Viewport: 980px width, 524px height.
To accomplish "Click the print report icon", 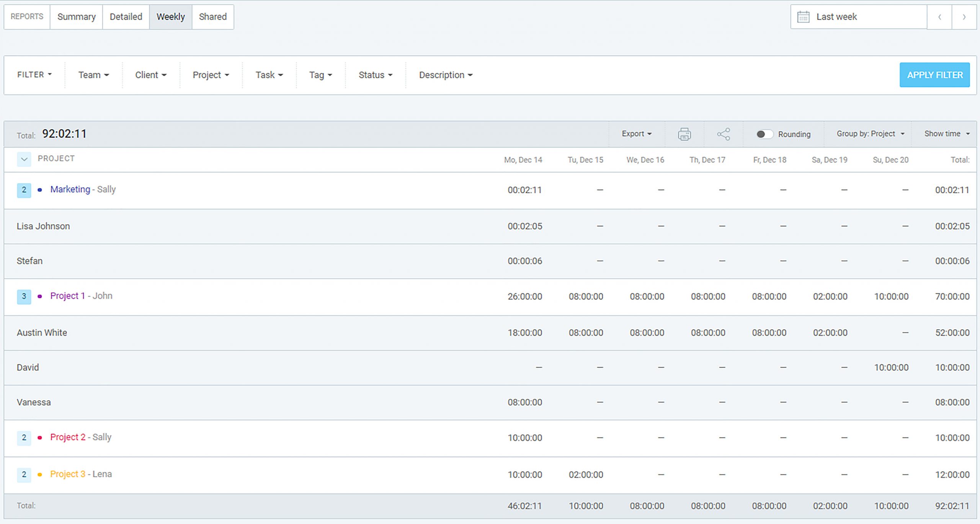I will click(684, 134).
